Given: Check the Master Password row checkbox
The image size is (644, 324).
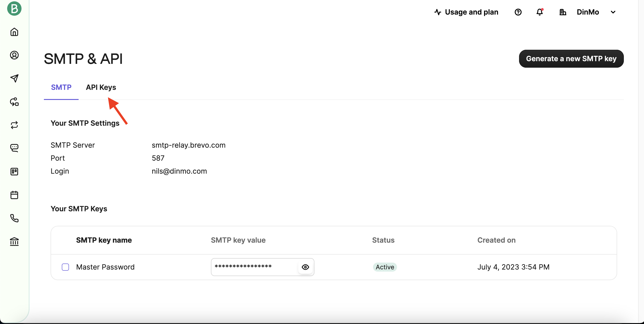Looking at the screenshot, I should 65,267.
